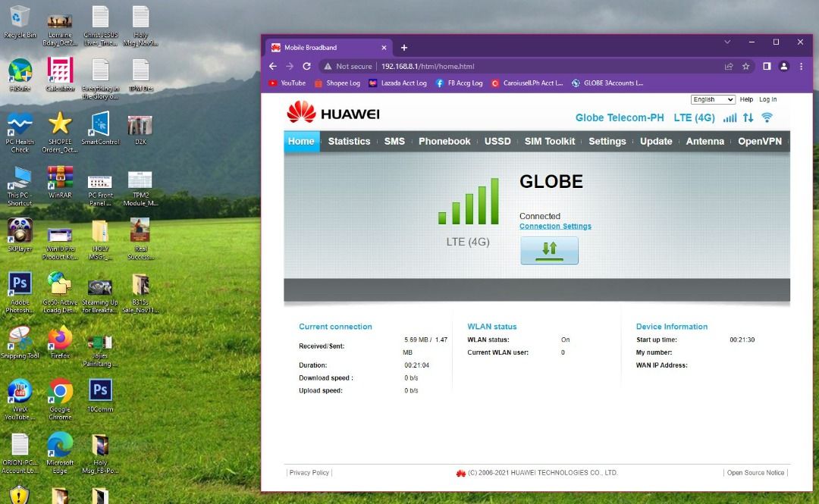
Task: Expand the Chrome tab search chevron
Action: (x=727, y=42)
